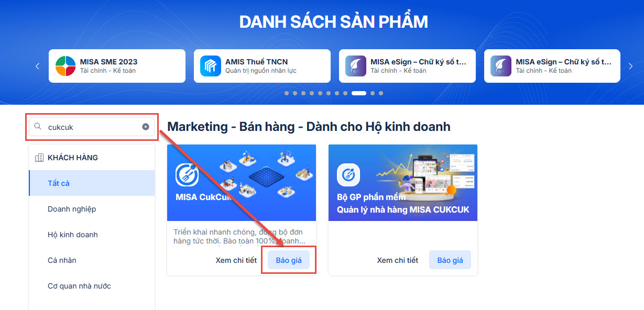Image resolution: width=644 pixels, height=310 pixels.
Task: Clear the cukcuk search text
Action: (x=146, y=127)
